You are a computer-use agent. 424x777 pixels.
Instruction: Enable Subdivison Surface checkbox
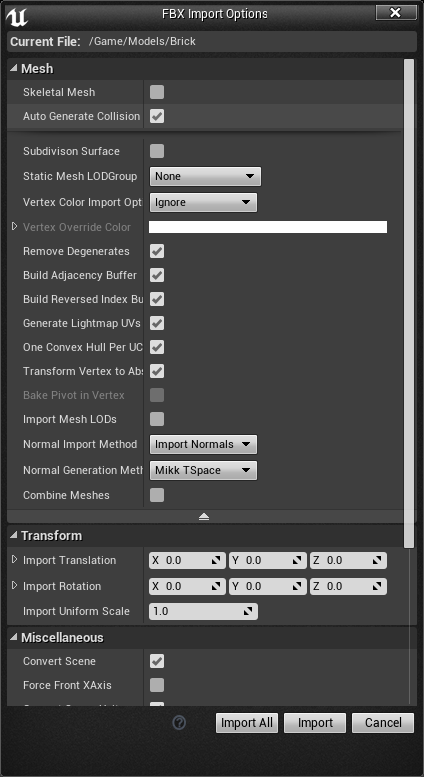157,151
